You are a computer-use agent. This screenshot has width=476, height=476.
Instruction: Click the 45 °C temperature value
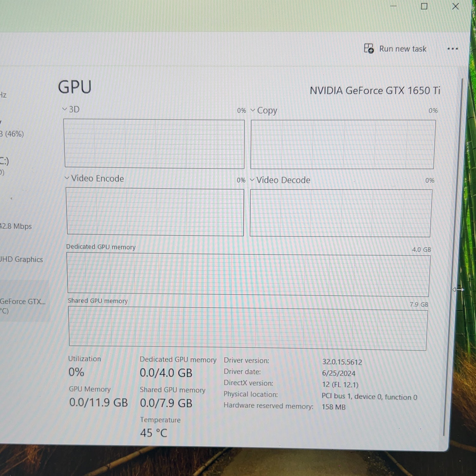tap(154, 433)
